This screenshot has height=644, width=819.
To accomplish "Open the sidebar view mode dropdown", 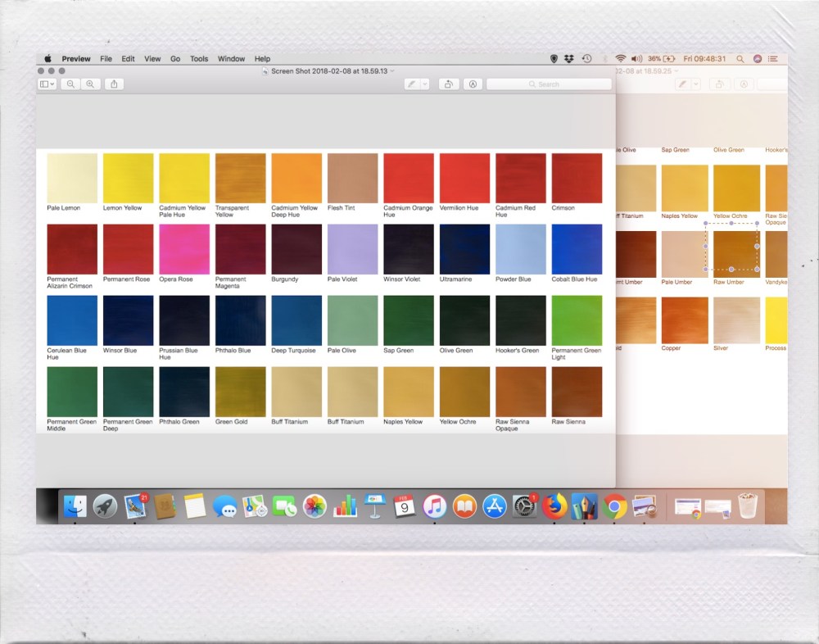I will coord(48,84).
